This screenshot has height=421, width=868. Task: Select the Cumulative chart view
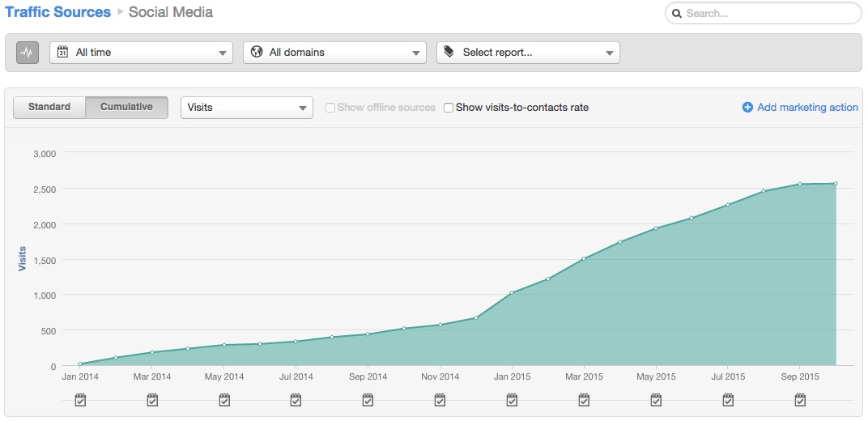pyautogui.click(x=126, y=107)
